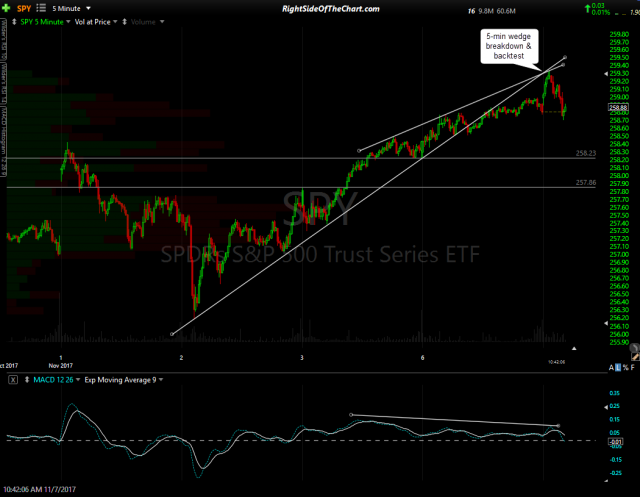Click the 60.6M average volume value
Viewport: 640px width, 497px height.
point(506,11)
